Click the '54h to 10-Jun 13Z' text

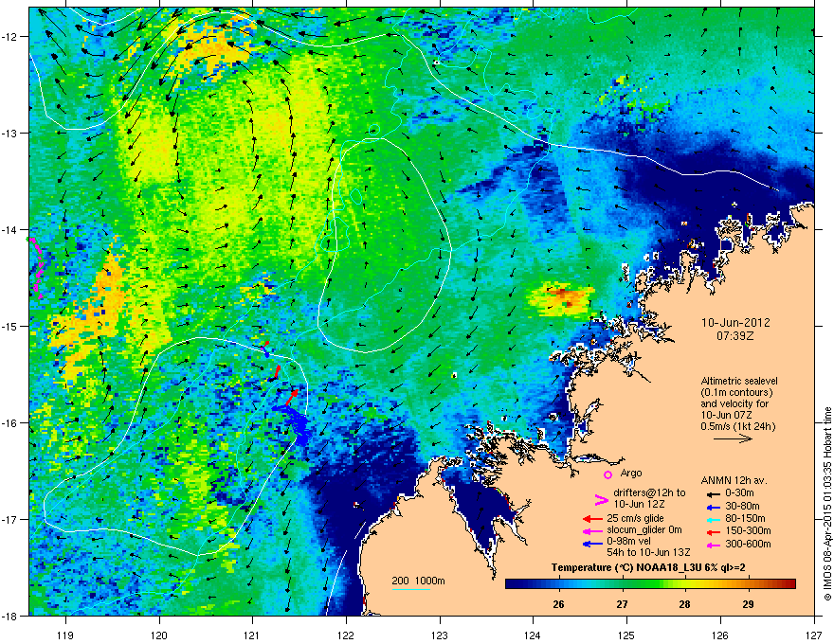[x=648, y=552]
